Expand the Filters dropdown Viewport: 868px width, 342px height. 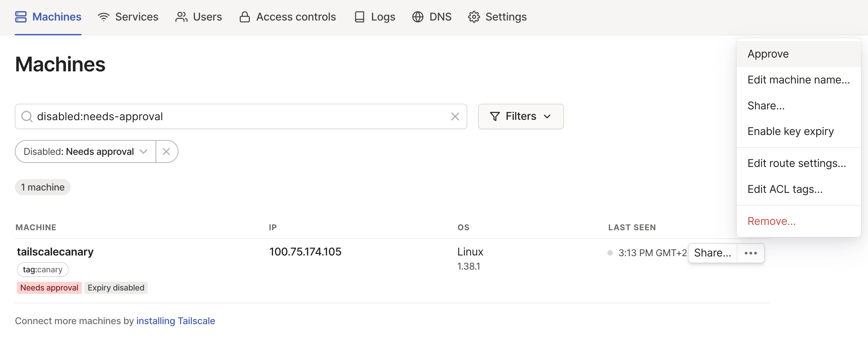point(521,116)
